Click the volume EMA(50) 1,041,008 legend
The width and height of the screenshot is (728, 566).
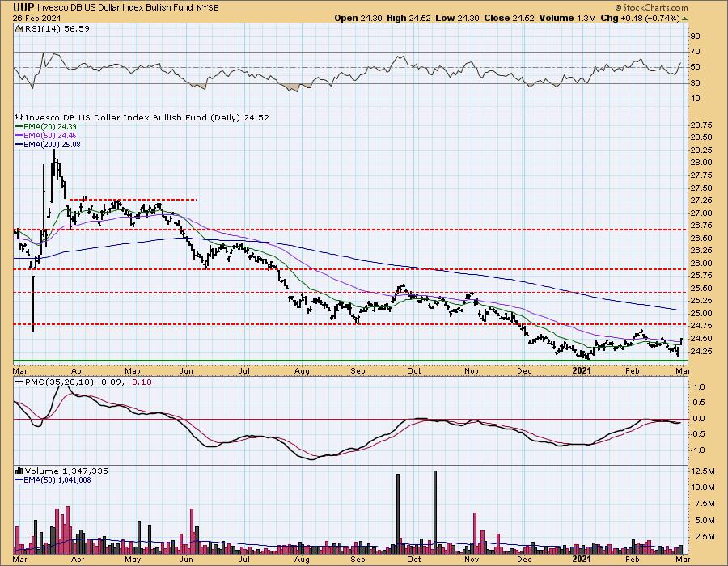[x=53, y=480]
